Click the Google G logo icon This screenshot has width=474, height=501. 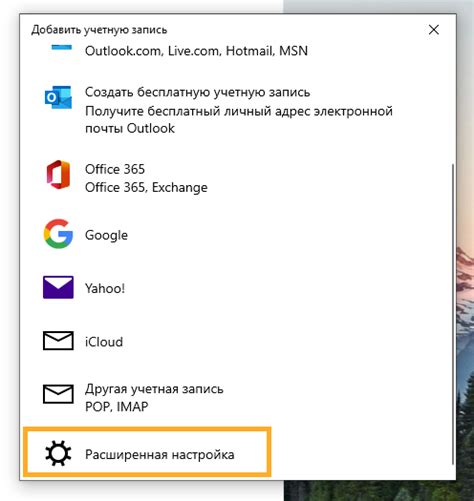58,234
